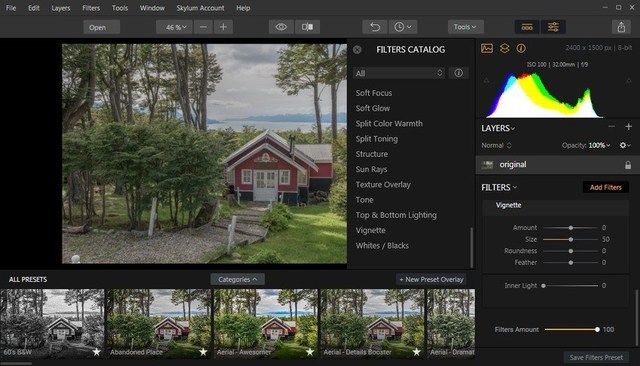The height and width of the screenshot is (366, 640).
Task: Toggle the side panel sliders icon
Action: pos(553,27)
